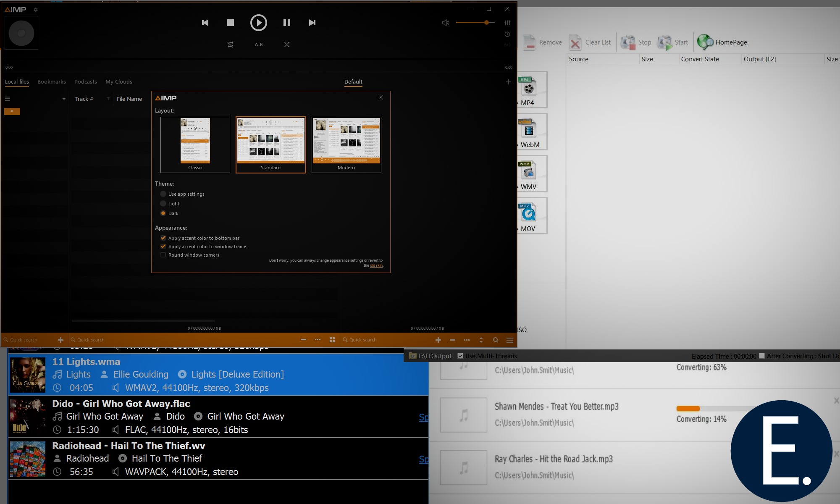Screen dimensions: 840x504
Task: Click the track seek bar
Action: [259, 59]
